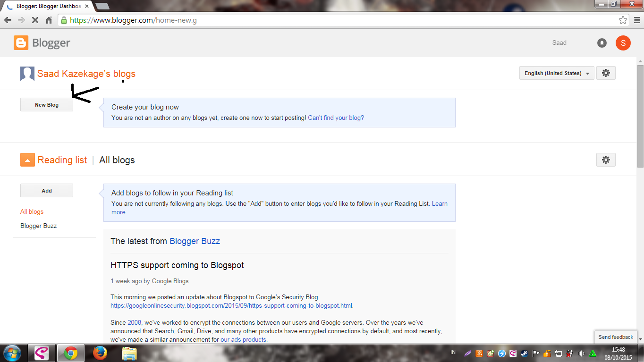Open the browser hamburger menu
Image resolution: width=644 pixels, height=362 pixels.
637,20
